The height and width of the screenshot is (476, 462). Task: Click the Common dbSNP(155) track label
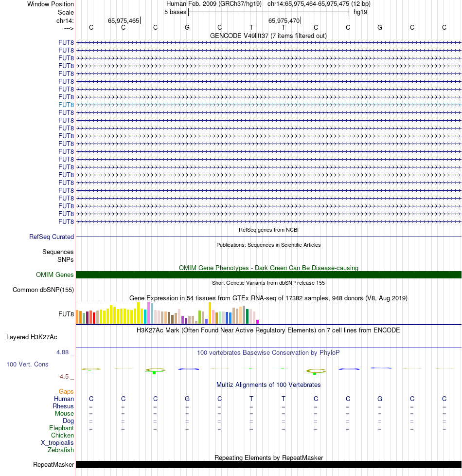(x=43, y=290)
